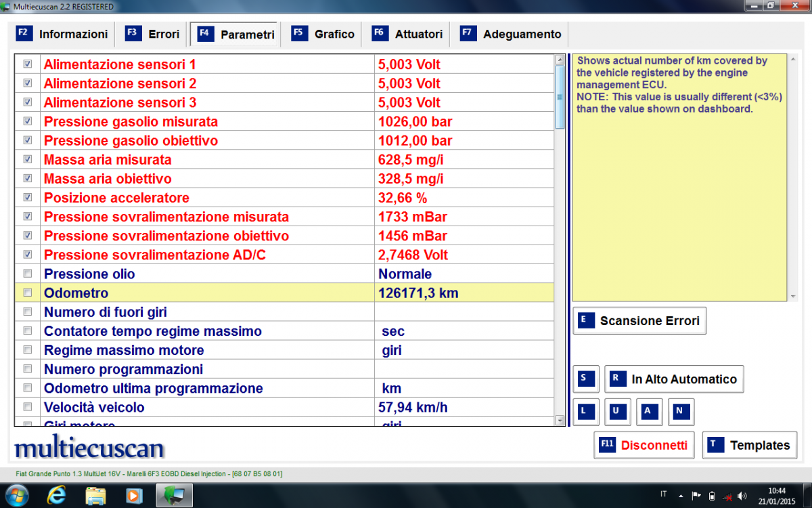Click the Posizione acceleratore value 32,66 %

tap(403, 198)
